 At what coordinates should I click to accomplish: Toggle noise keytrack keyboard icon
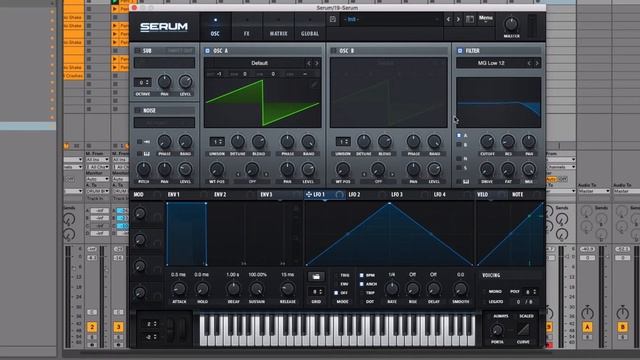click(147, 153)
